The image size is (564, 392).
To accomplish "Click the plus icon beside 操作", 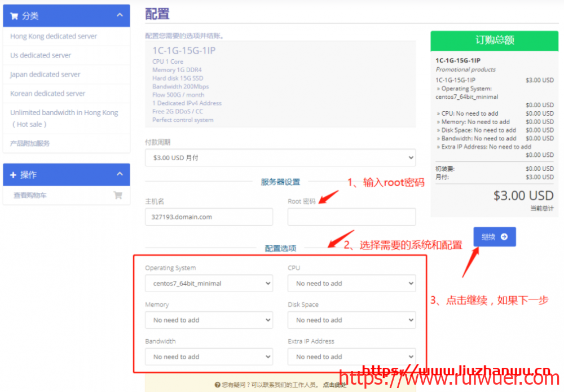I will tap(13, 175).
